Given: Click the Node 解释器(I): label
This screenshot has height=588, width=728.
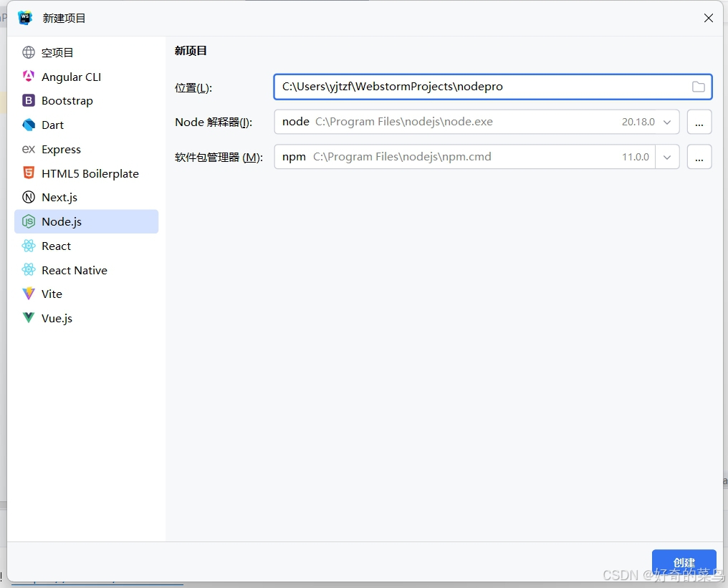Looking at the screenshot, I should (214, 122).
